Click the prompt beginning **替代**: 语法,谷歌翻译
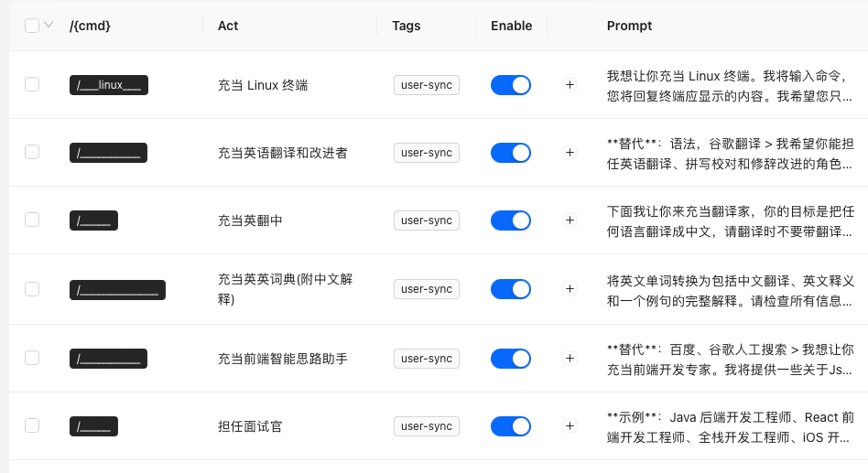The image size is (868, 473). 730,153
